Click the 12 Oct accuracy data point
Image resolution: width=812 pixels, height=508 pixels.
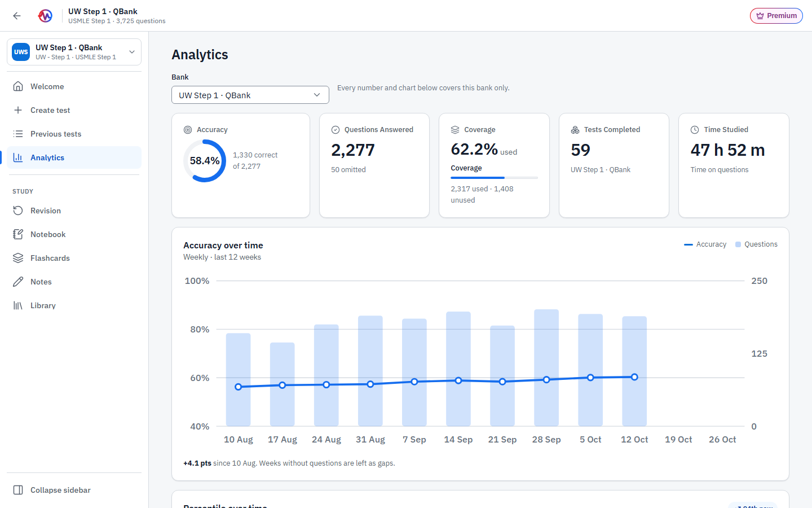pyautogui.click(x=634, y=377)
